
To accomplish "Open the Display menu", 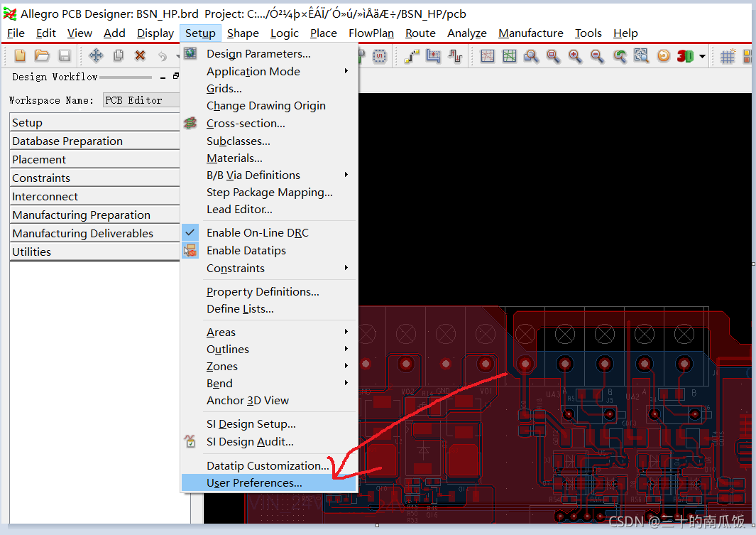I will click(155, 33).
